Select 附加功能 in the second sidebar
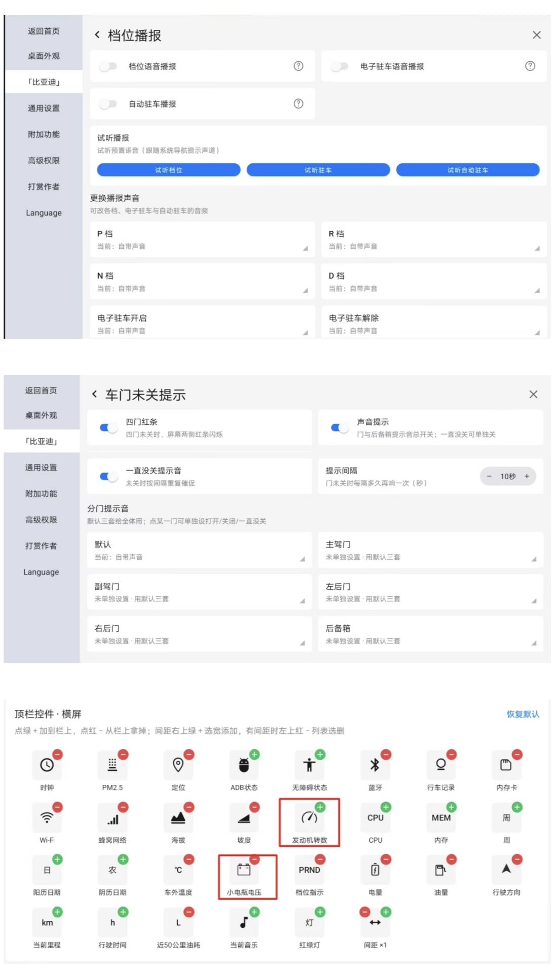The image size is (560, 971). point(41,493)
